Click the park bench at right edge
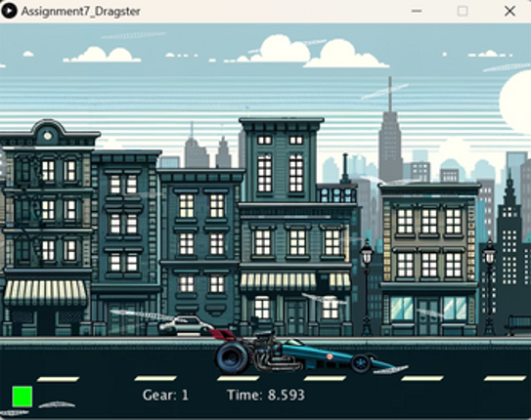Image resolution: width=531 pixels, height=420 pixels. click(x=518, y=325)
